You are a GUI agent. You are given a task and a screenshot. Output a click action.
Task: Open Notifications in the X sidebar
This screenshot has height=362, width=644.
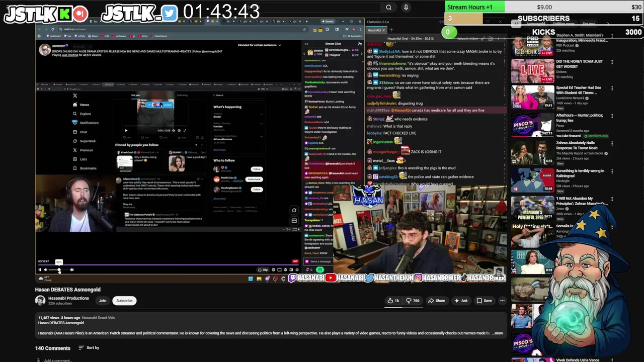[x=86, y=123]
